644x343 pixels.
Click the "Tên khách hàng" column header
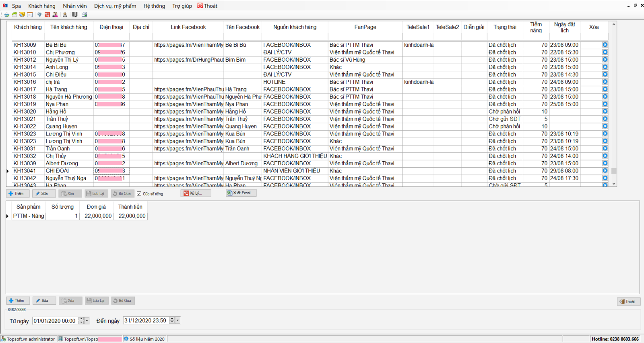point(69,27)
